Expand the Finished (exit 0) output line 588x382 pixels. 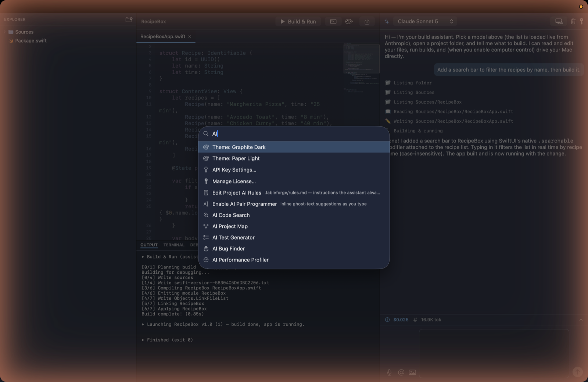click(143, 340)
